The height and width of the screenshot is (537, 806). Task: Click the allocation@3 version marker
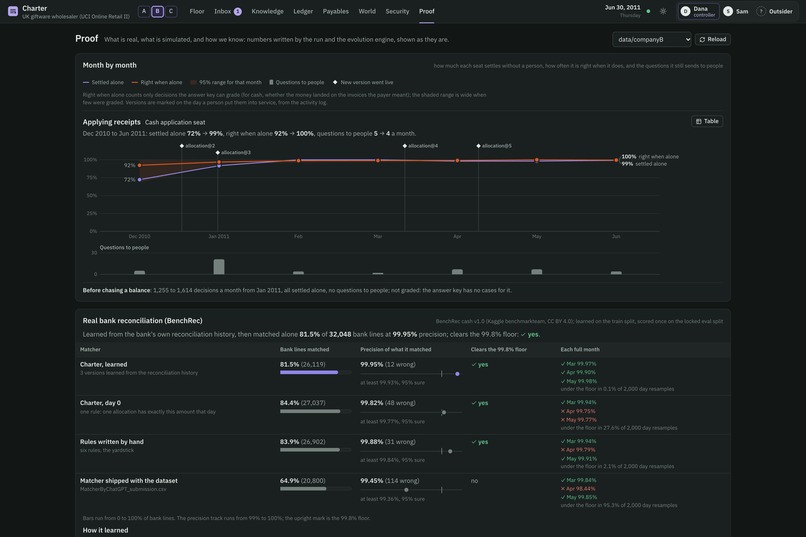[218, 153]
